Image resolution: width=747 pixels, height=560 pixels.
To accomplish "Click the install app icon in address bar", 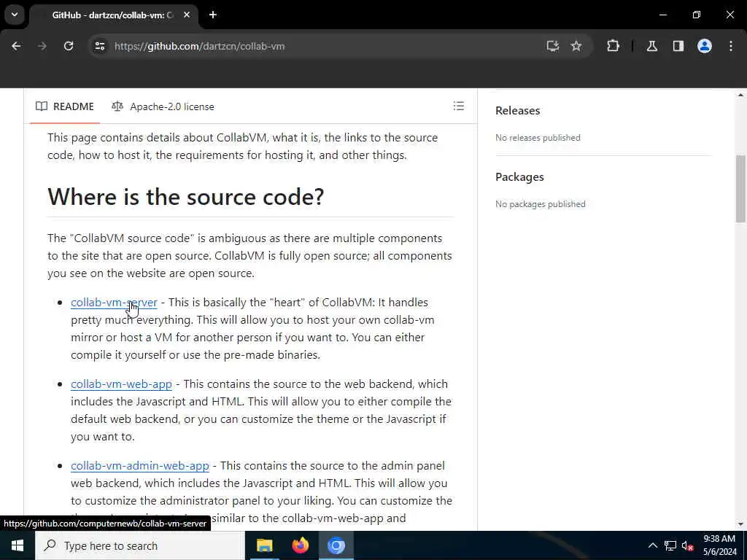I will click(553, 46).
